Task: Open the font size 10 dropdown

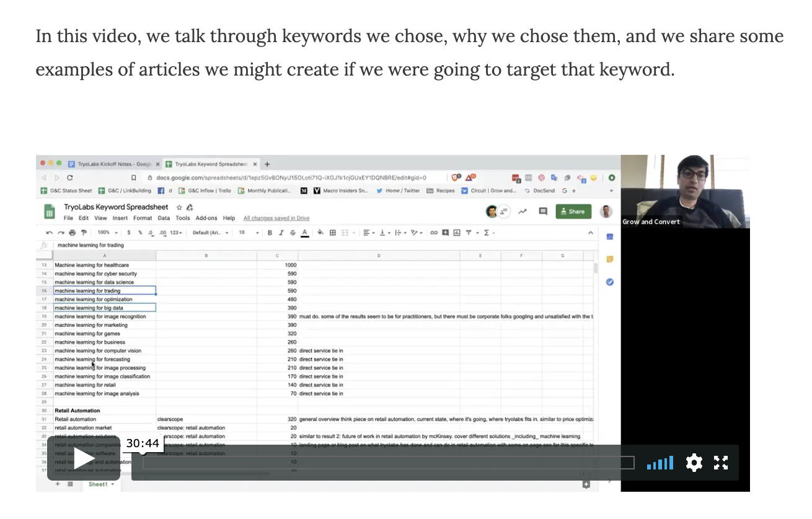Action: [249, 233]
